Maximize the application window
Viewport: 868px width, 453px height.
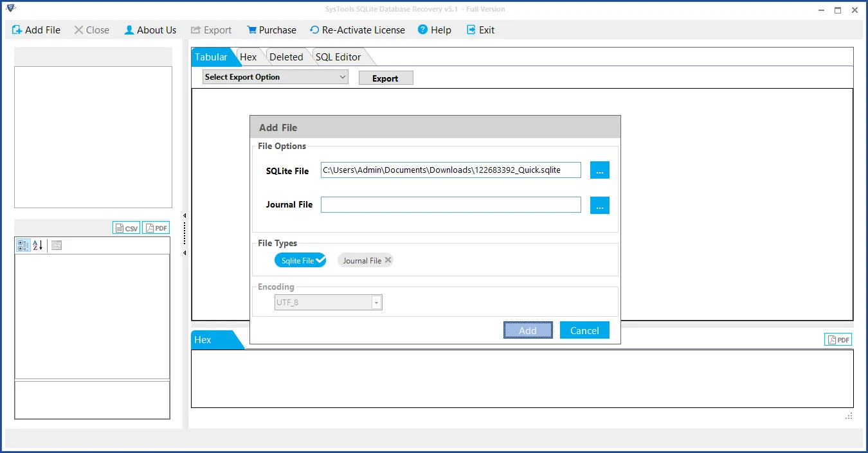(x=838, y=10)
